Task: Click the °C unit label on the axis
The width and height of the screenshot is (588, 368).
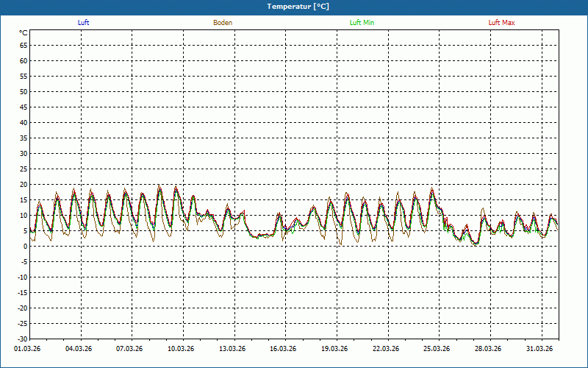Action: coord(24,33)
